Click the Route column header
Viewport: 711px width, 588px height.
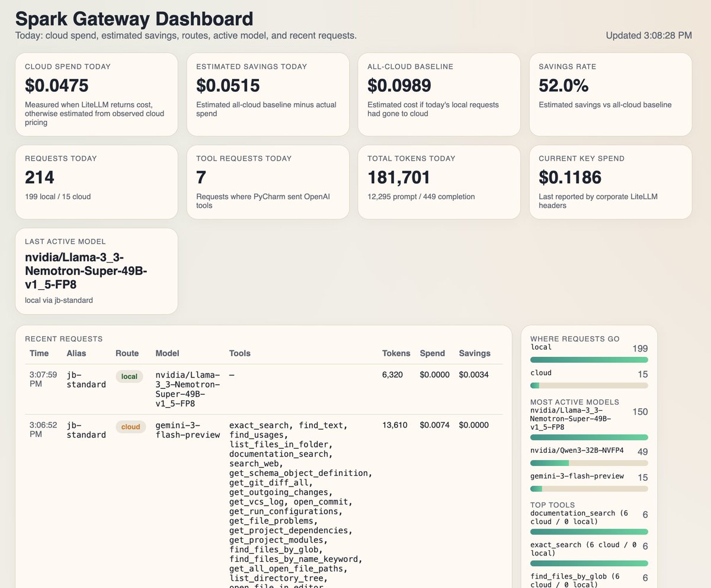(x=127, y=353)
